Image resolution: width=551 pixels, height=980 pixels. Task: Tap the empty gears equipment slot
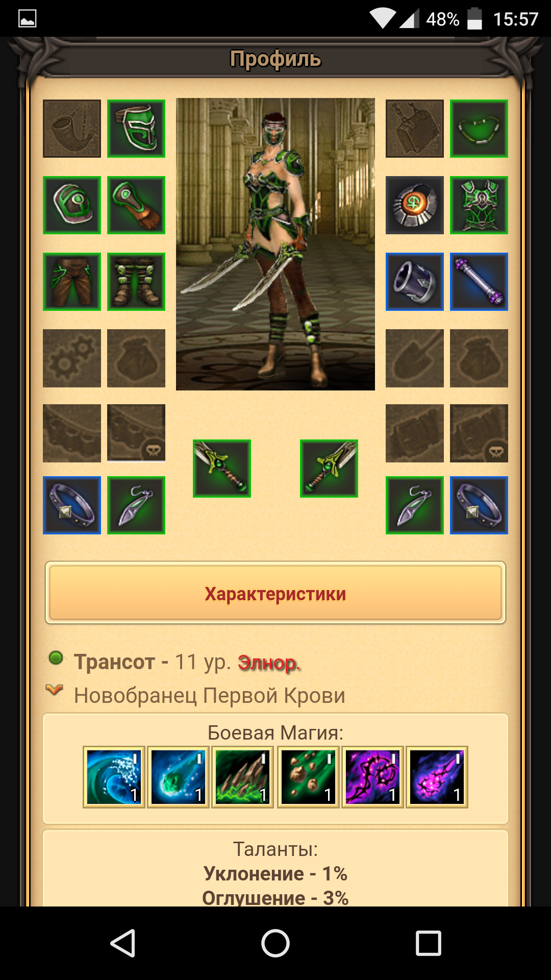72,358
